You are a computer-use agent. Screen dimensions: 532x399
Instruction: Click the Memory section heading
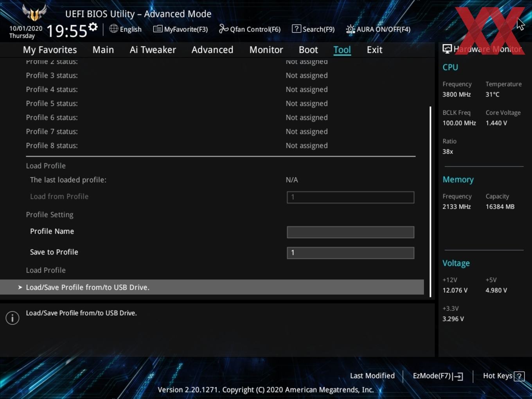coord(458,180)
